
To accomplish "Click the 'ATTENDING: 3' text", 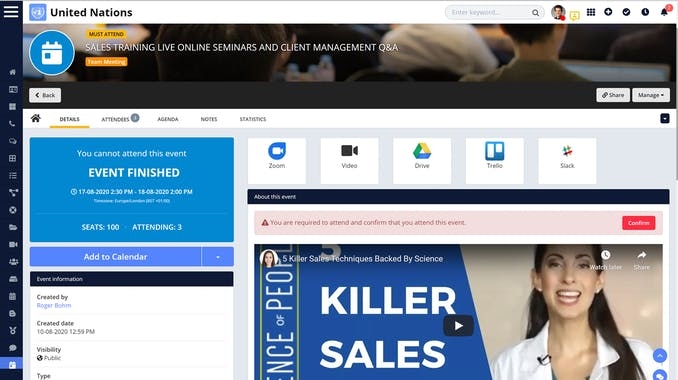I will pyautogui.click(x=157, y=227).
